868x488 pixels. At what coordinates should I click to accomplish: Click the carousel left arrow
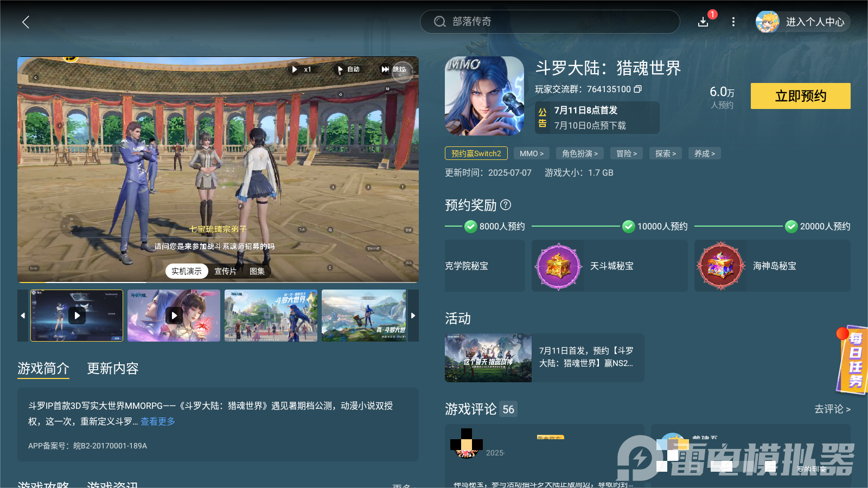[x=23, y=316]
